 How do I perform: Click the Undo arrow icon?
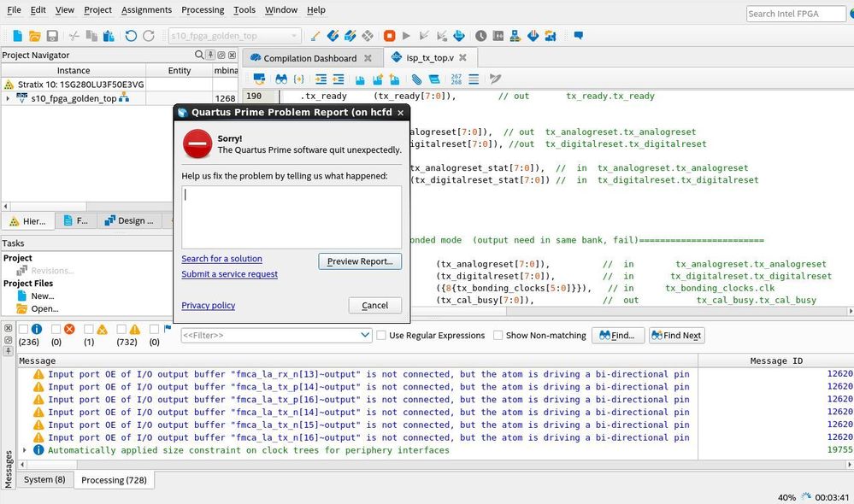pos(131,36)
